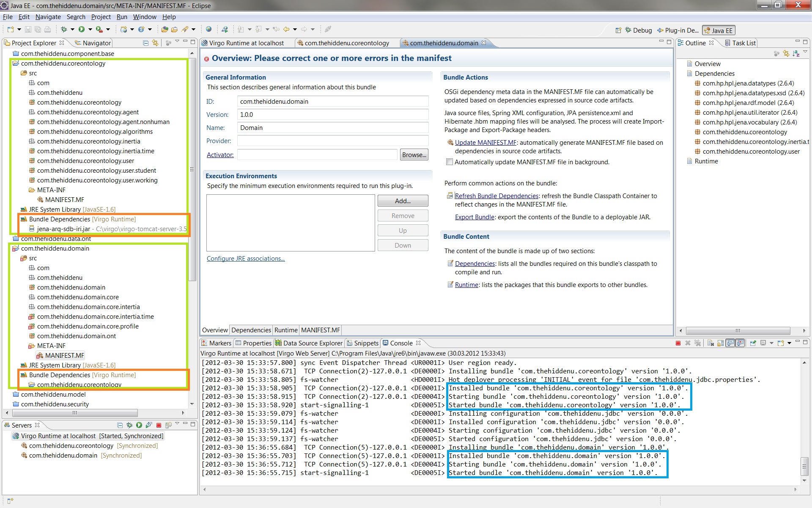
Task: Click the New wizard toolbar icon
Action: pyautogui.click(x=11, y=29)
